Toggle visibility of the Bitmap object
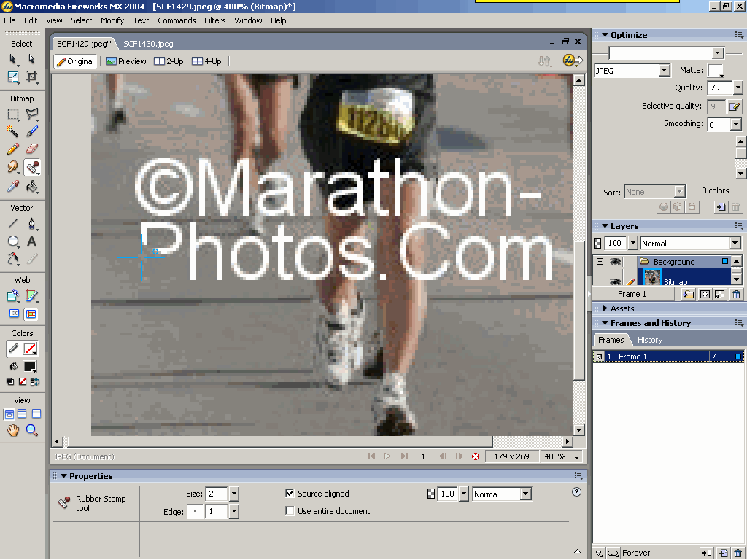This screenshot has width=747, height=560. coord(616,281)
